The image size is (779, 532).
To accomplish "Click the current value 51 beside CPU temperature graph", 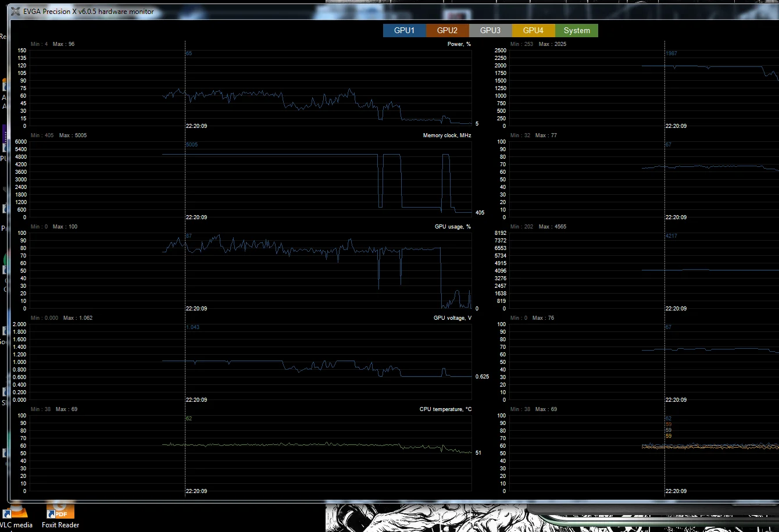I will tap(478, 452).
